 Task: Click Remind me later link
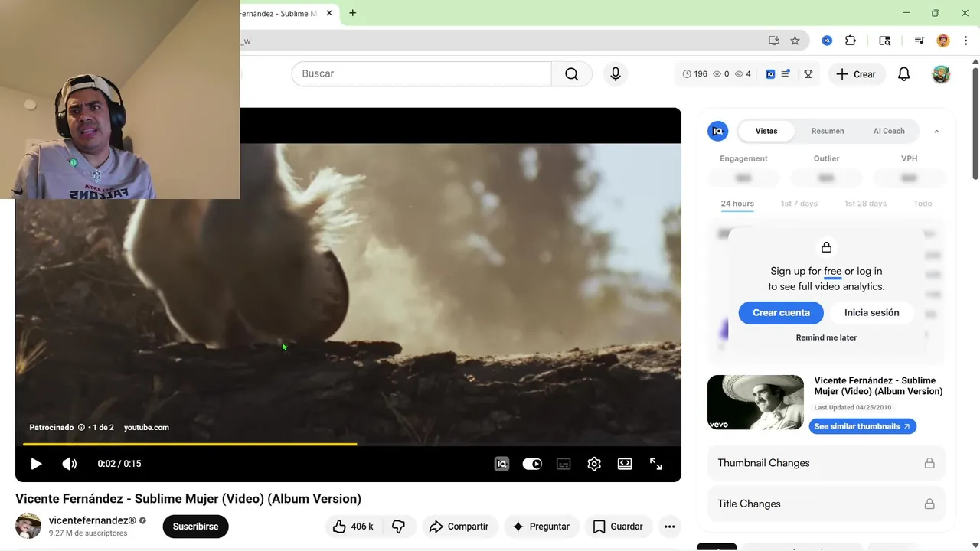point(826,337)
